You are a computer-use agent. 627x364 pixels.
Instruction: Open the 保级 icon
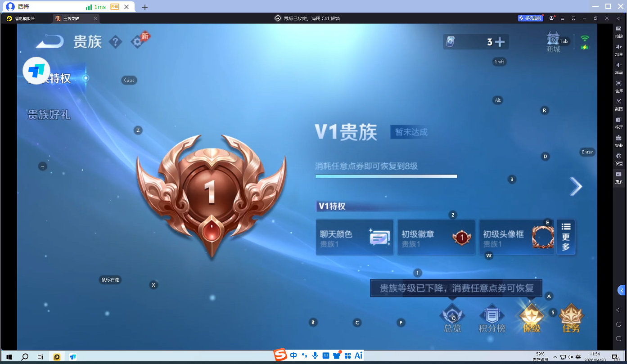pos(531,318)
